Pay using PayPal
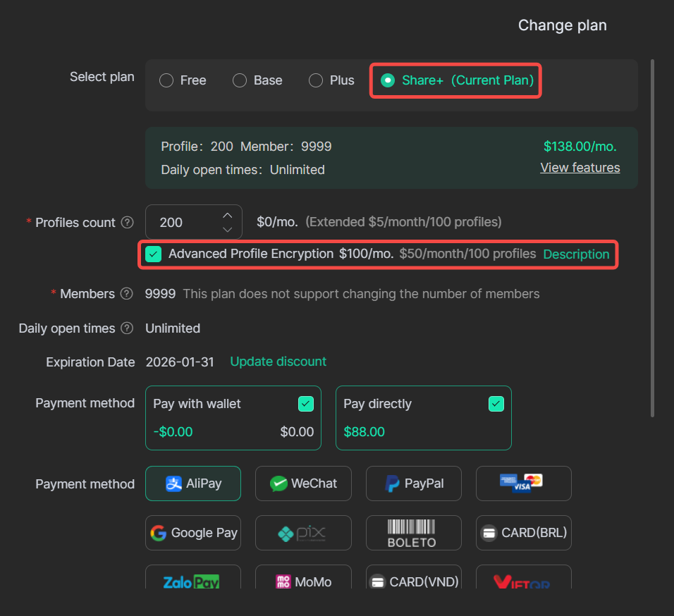This screenshot has height=616, width=674. click(x=414, y=483)
